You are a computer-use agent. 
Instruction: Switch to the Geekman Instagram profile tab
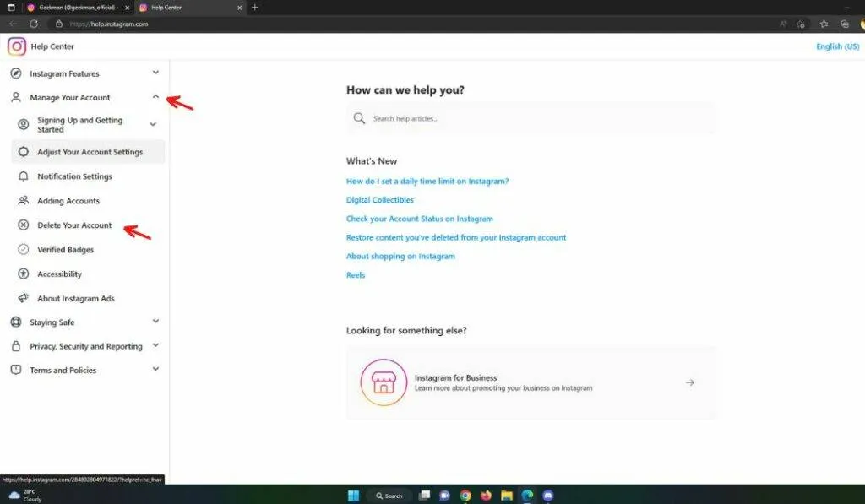[77, 8]
